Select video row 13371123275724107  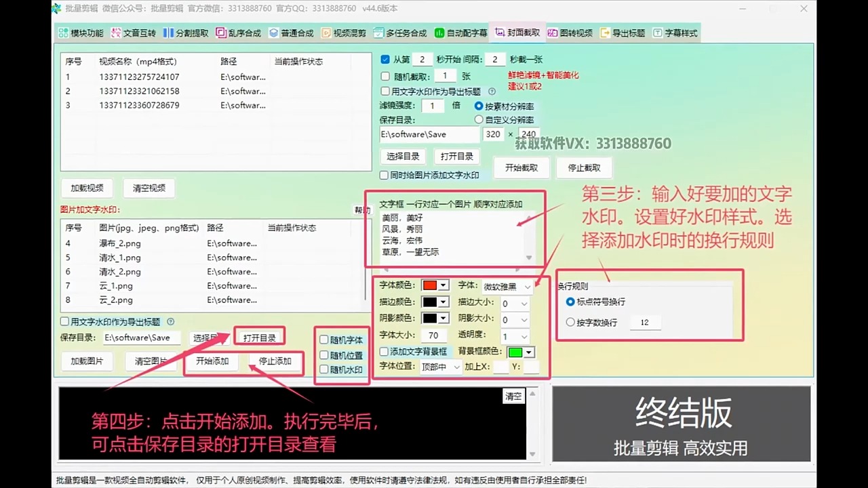point(216,77)
